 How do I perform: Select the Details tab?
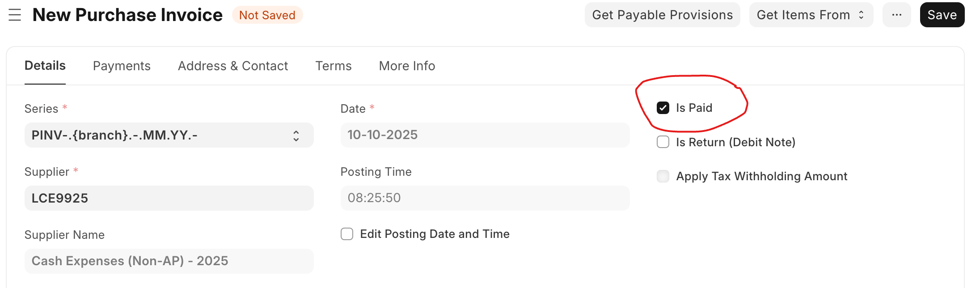[45, 66]
